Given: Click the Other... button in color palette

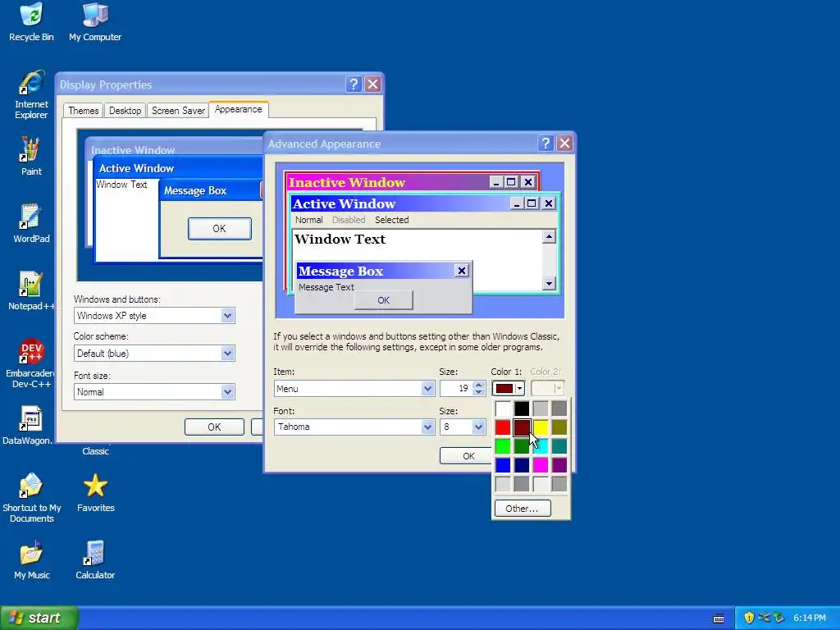Looking at the screenshot, I should 523,508.
